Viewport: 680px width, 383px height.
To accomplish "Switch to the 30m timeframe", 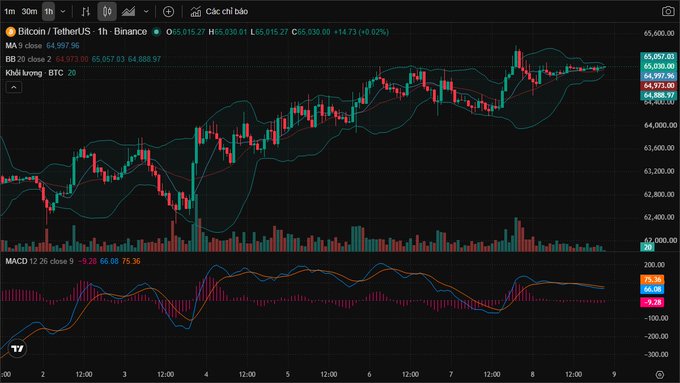I will click(29, 12).
